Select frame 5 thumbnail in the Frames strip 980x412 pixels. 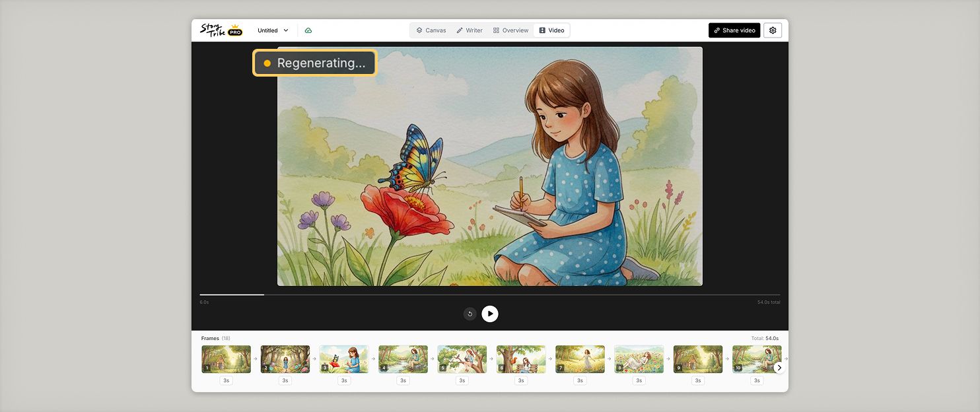(x=462, y=359)
